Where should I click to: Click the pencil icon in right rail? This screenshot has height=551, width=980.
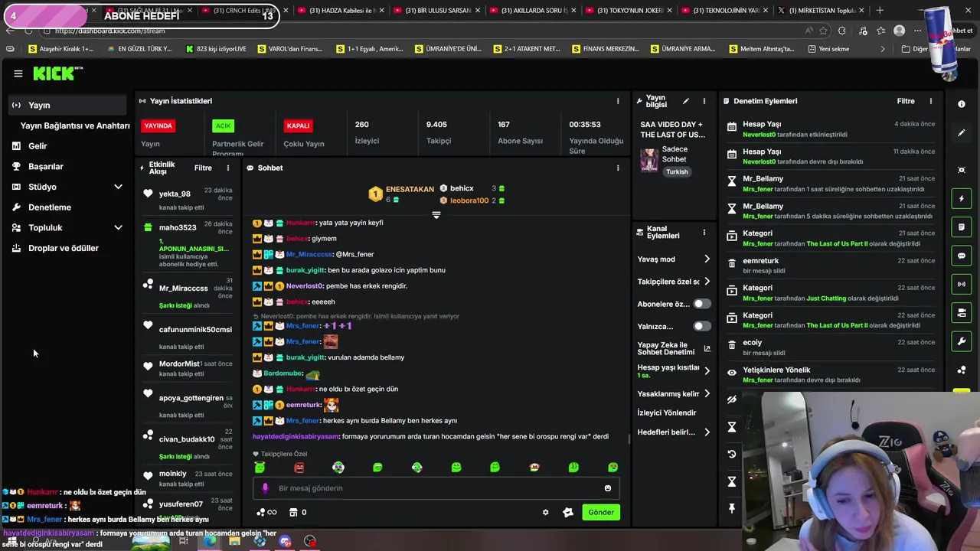pos(962,133)
